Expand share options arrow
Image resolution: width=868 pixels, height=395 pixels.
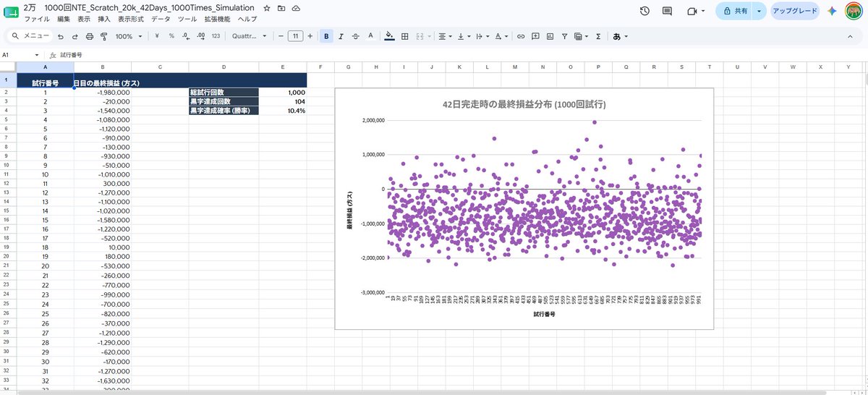pyautogui.click(x=759, y=12)
